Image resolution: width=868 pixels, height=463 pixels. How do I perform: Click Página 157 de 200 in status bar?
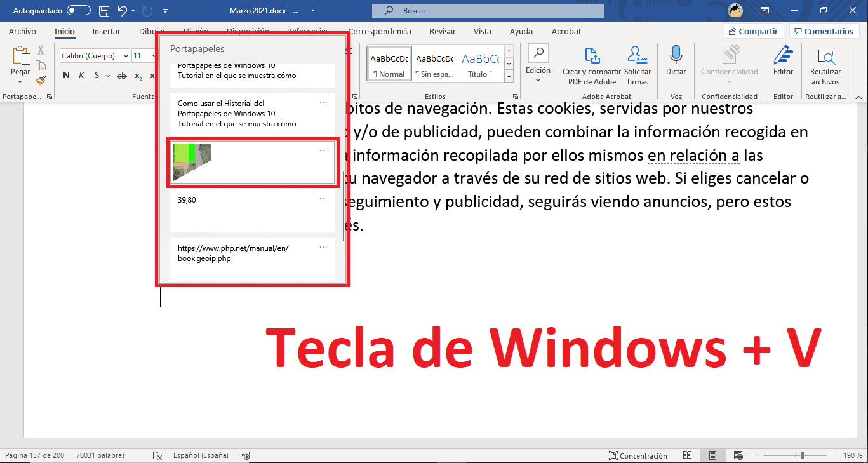click(34, 455)
